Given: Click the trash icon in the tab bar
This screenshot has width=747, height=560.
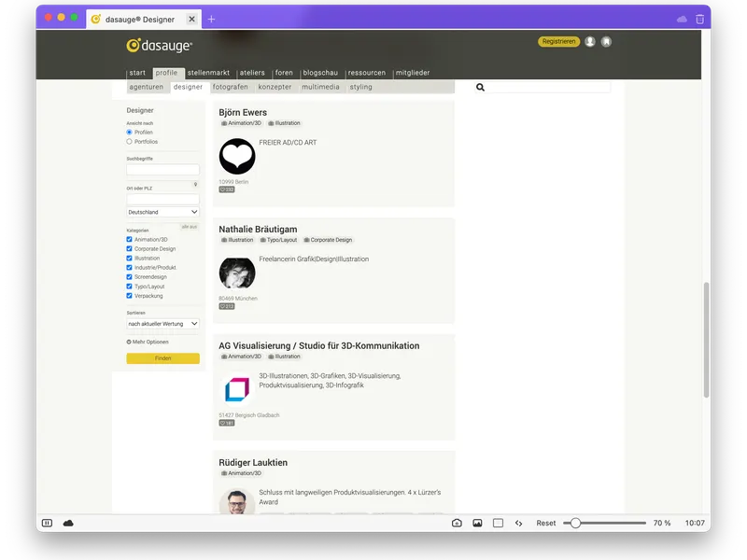Looking at the screenshot, I should (700, 19).
